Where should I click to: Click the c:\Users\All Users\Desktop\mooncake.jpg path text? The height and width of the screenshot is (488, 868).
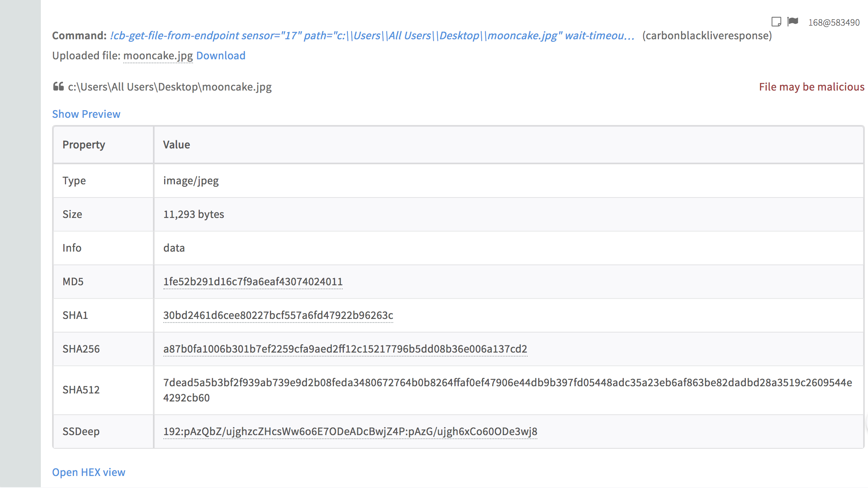tap(170, 87)
